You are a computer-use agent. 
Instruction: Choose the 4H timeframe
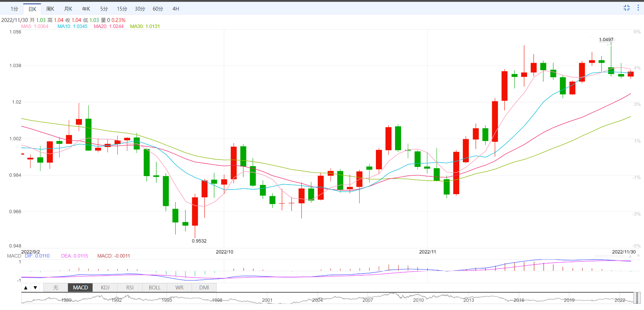[176, 9]
